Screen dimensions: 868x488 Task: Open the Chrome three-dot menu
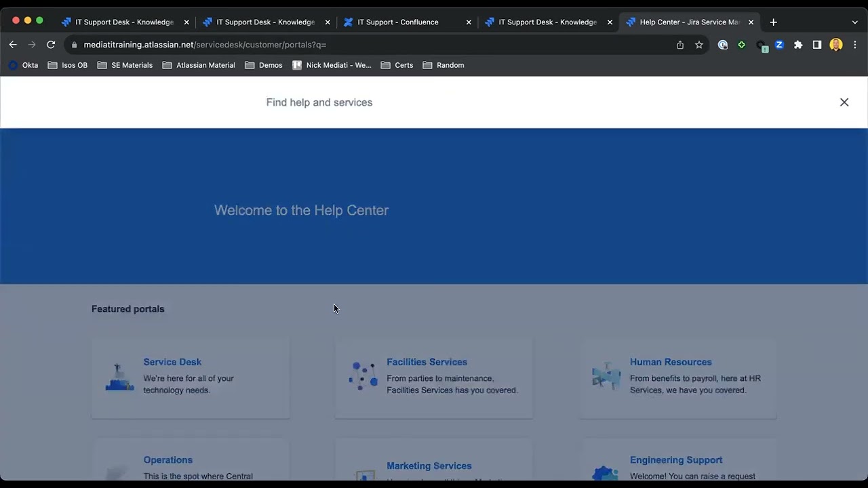coord(854,45)
